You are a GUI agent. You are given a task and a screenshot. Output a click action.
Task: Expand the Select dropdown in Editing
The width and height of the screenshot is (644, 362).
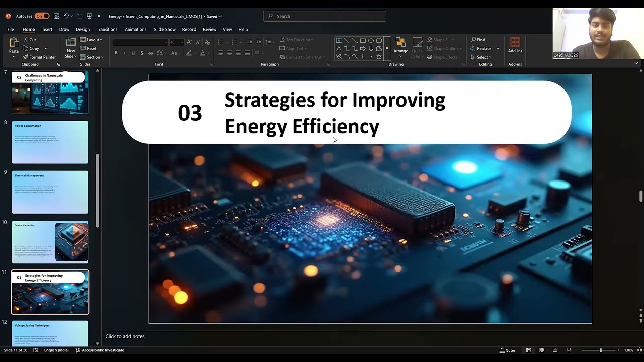click(x=481, y=57)
